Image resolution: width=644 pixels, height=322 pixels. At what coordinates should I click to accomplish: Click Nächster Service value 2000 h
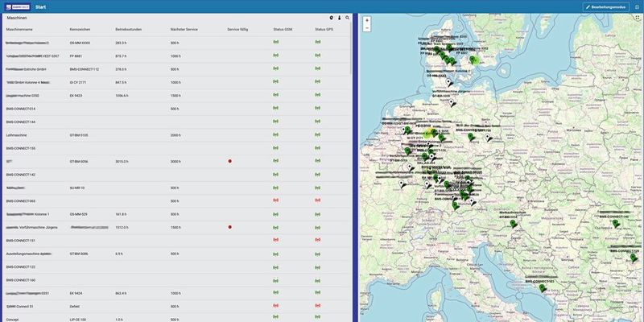point(175,134)
